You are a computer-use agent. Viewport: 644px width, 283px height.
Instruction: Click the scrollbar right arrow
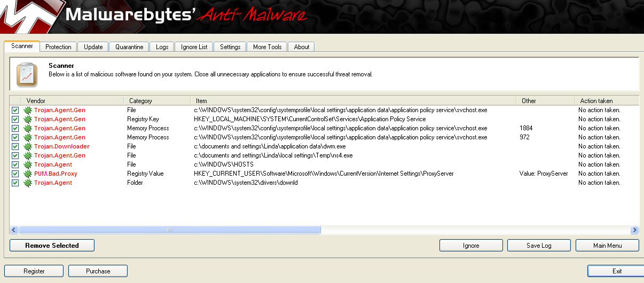click(635, 230)
